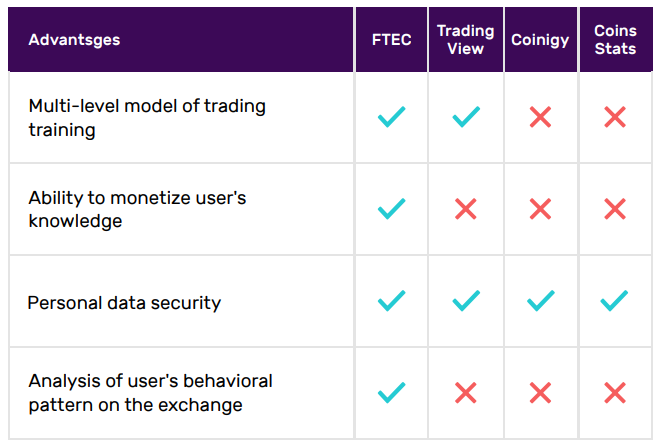
Task: Click Coins Stats cross for Multi-level training
Action: [615, 117]
